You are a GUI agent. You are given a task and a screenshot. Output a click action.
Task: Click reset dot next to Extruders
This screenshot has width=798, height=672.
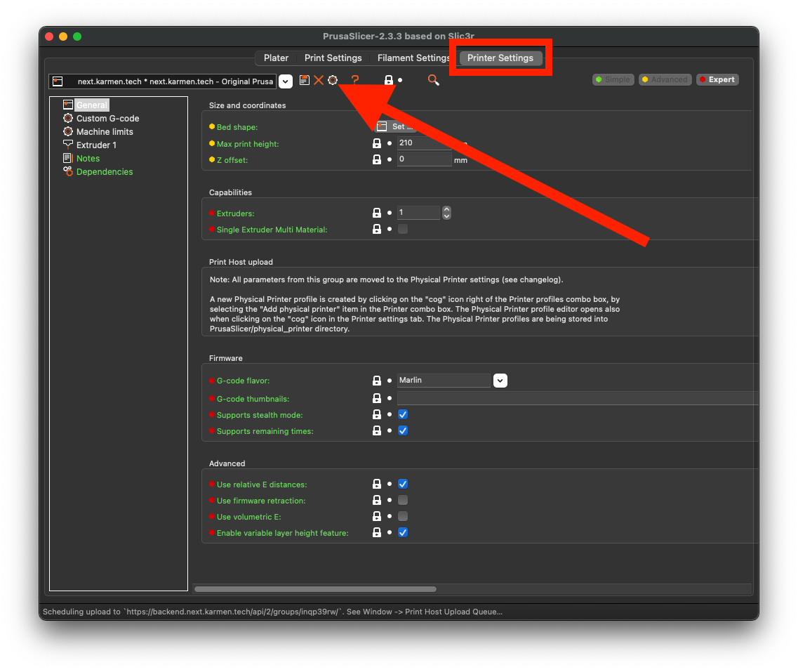click(390, 213)
